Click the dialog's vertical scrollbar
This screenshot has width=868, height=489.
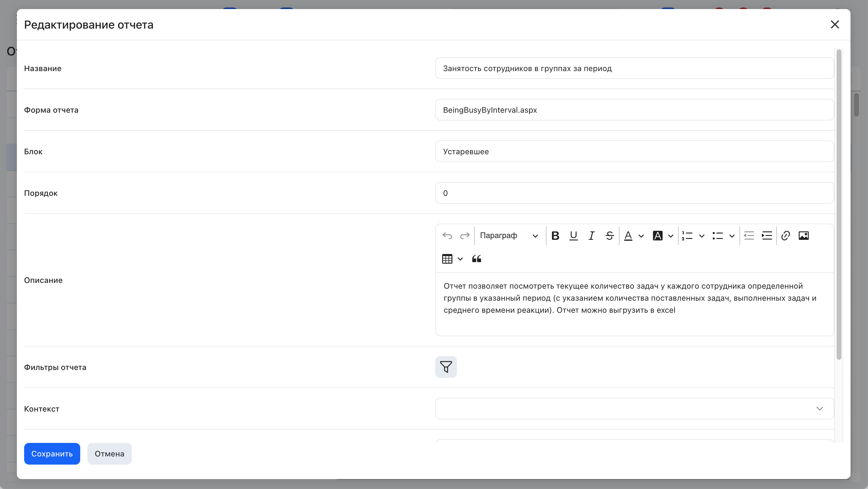click(839, 204)
